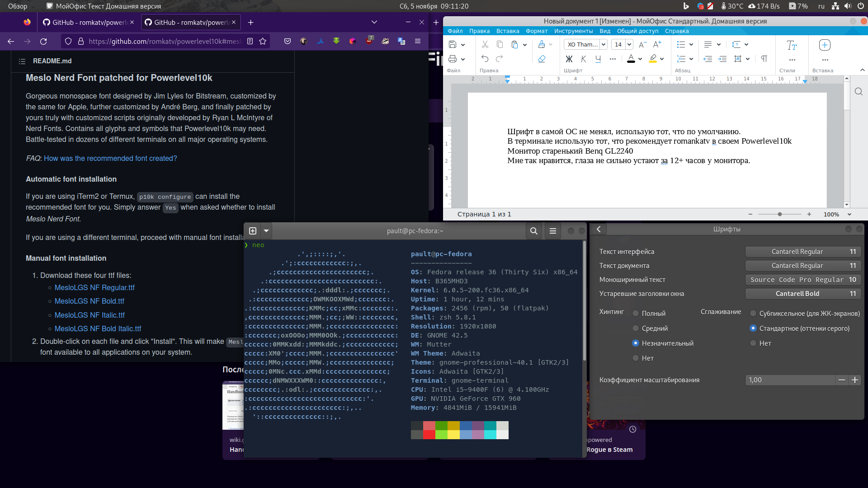Open the terminal search magnifier icon

point(533,231)
